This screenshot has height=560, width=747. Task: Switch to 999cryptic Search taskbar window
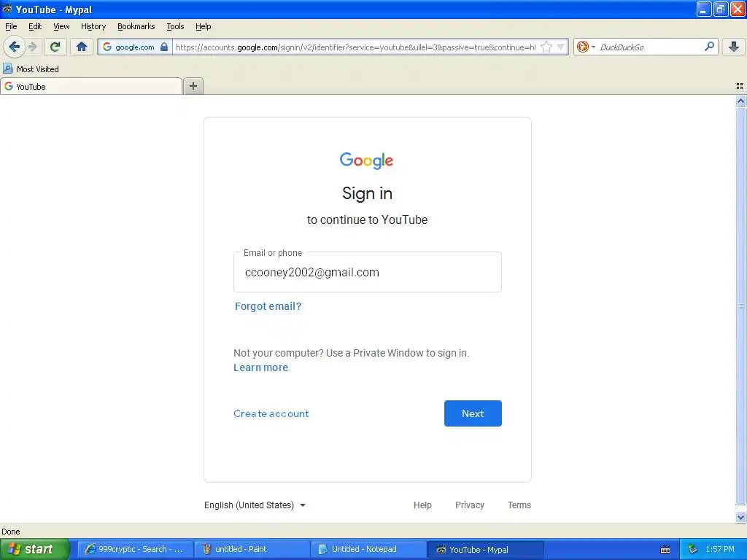(x=135, y=549)
